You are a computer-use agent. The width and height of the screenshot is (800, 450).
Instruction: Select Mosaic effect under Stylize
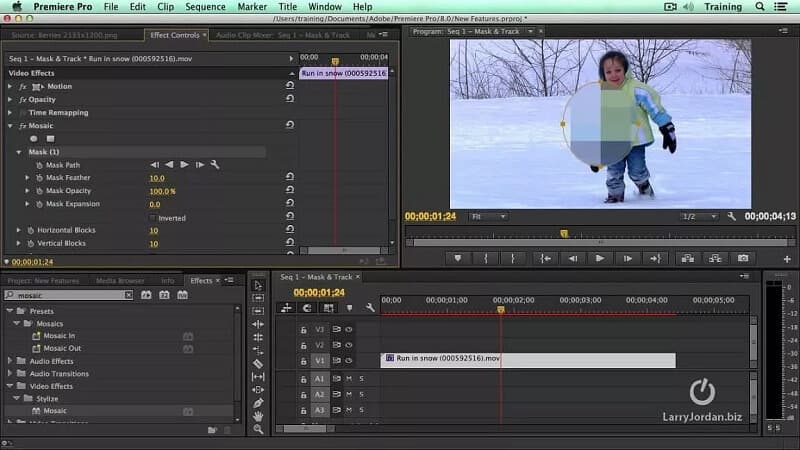55,411
